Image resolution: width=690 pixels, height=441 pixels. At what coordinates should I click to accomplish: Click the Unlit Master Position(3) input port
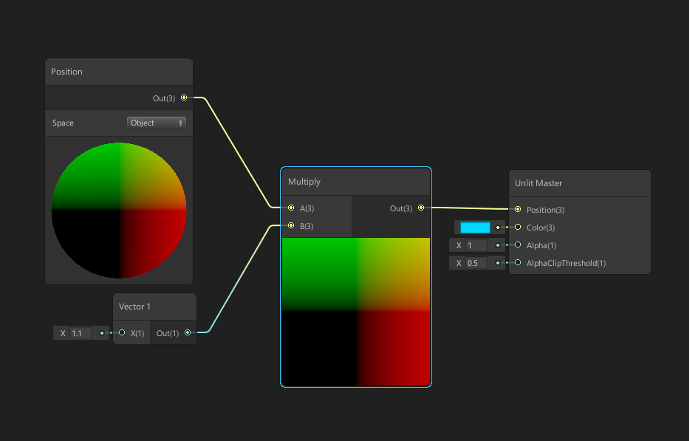pos(518,210)
